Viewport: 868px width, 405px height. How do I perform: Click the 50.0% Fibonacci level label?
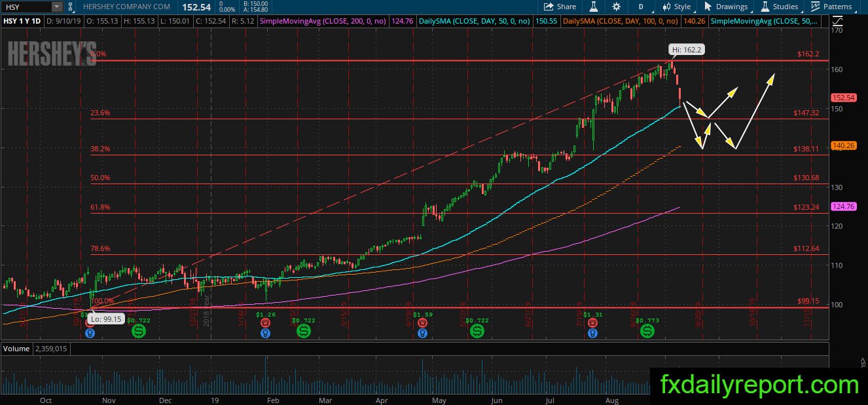click(100, 178)
